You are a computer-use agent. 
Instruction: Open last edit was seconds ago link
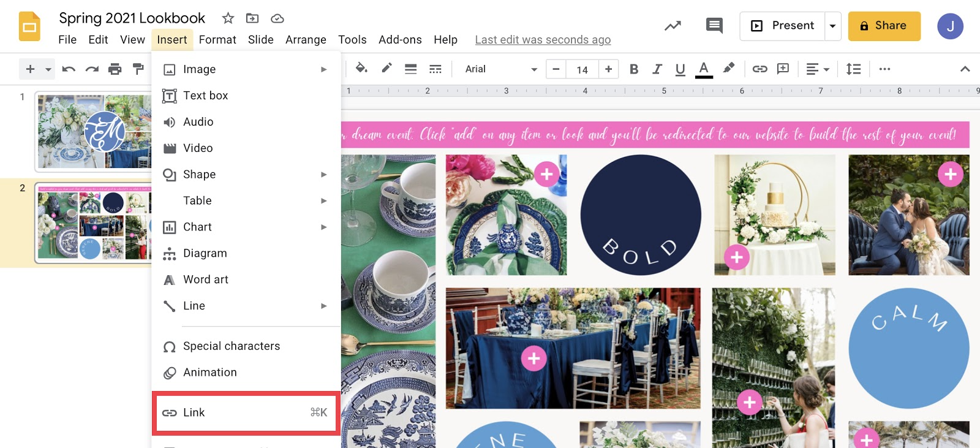(x=543, y=40)
